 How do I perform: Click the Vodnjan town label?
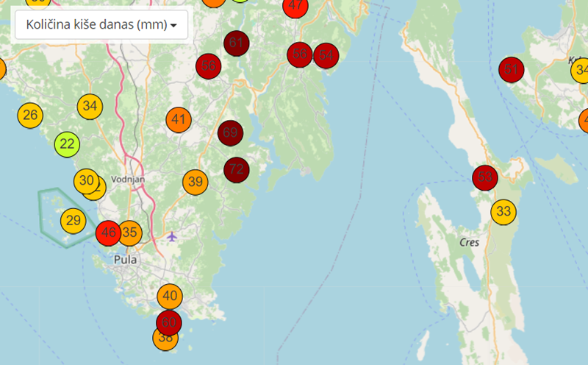pyautogui.click(x=129, y=179)
